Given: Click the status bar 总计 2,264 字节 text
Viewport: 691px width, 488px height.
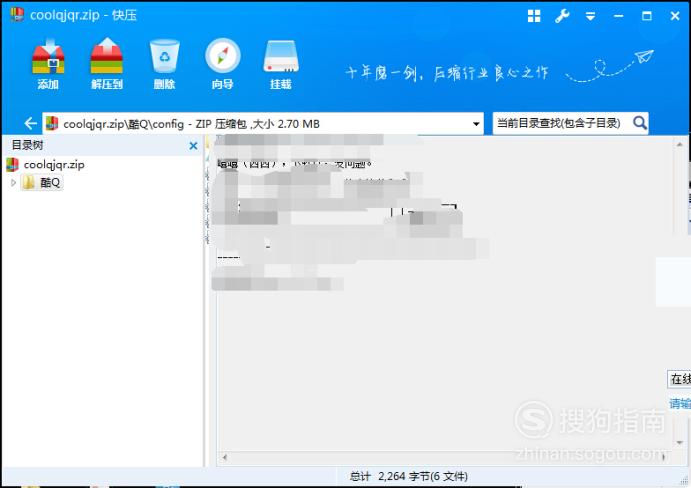Looking at the screenshot, I should [409, 476].
